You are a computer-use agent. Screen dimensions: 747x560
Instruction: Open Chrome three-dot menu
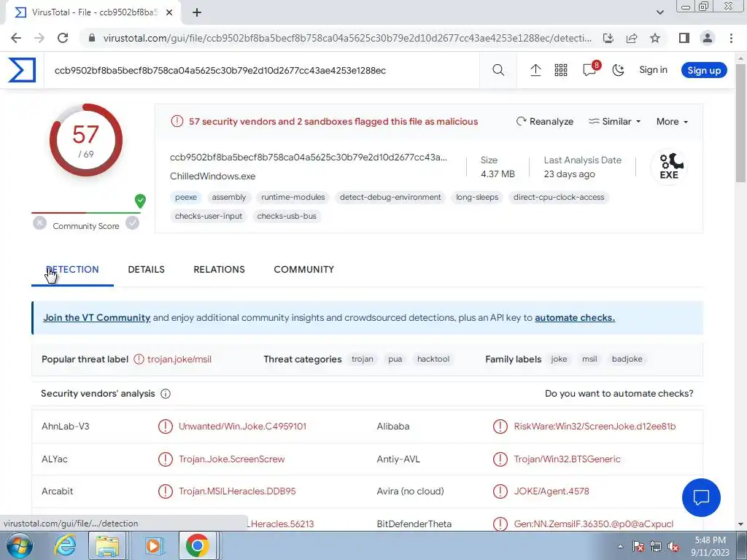click(x=731, y=38)
